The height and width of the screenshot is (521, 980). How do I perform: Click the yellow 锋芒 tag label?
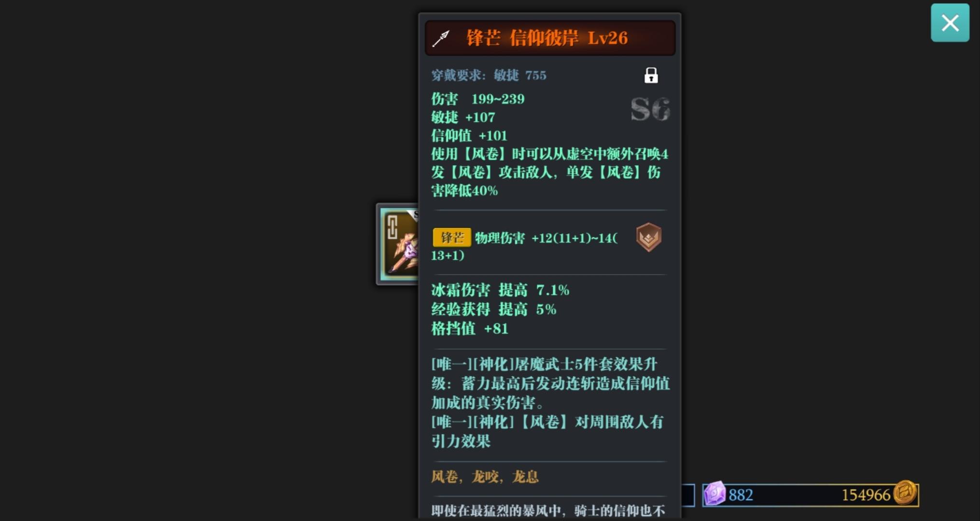tap(451, 237)
